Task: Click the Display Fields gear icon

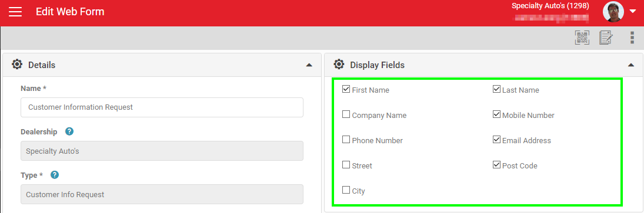Action: [338, 65]
